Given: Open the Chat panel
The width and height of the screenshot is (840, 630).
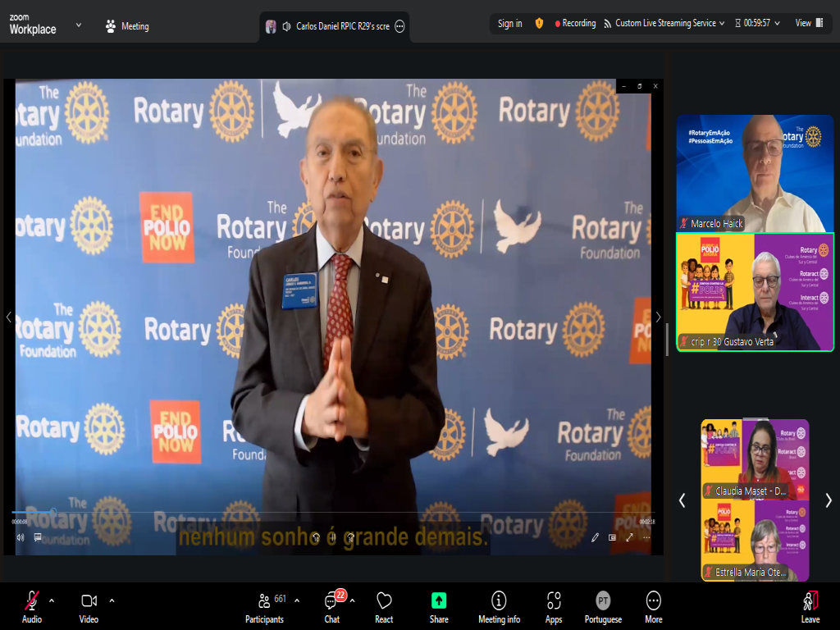Looking at the screenshot, I should tap(332, 605).
